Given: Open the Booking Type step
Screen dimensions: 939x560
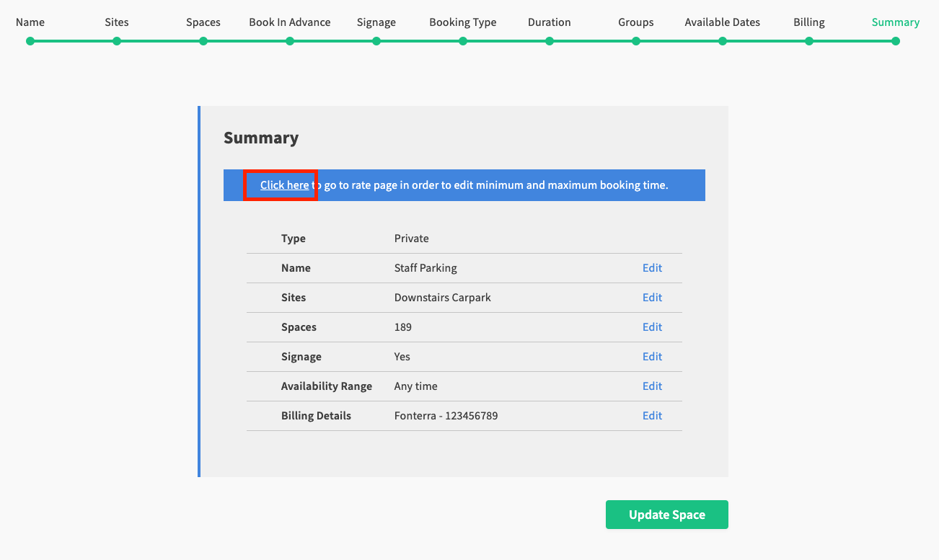Looking at the screenshot, I should click(x=463, y=22).
